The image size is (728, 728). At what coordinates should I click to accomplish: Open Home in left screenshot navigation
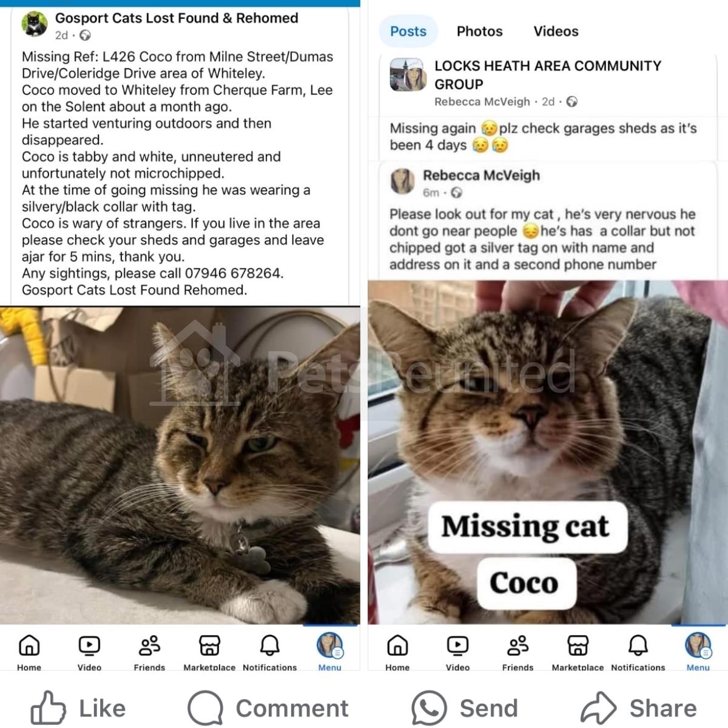[x=29, y=652]
